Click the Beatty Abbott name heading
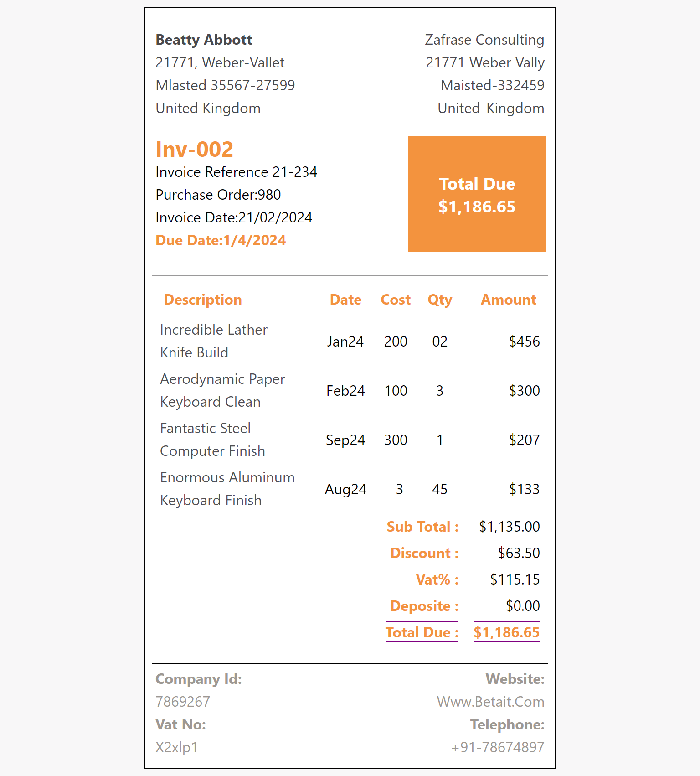This screenshot has width=700, height=776. tap(204, 40)
